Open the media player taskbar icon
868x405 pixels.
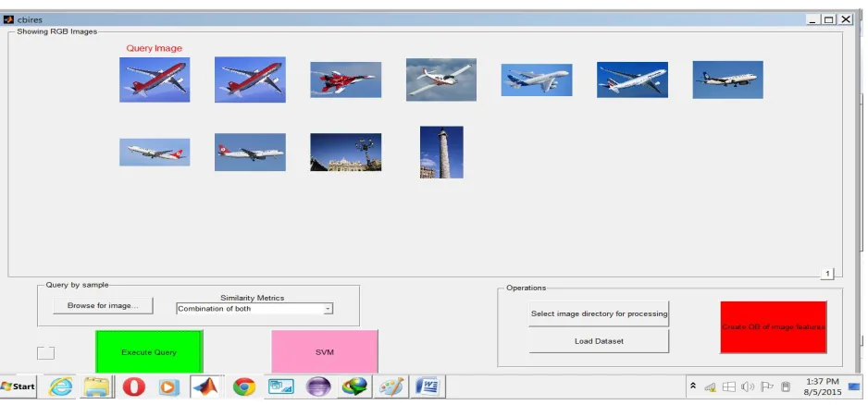pyautogui.click(x=169, y=387)
